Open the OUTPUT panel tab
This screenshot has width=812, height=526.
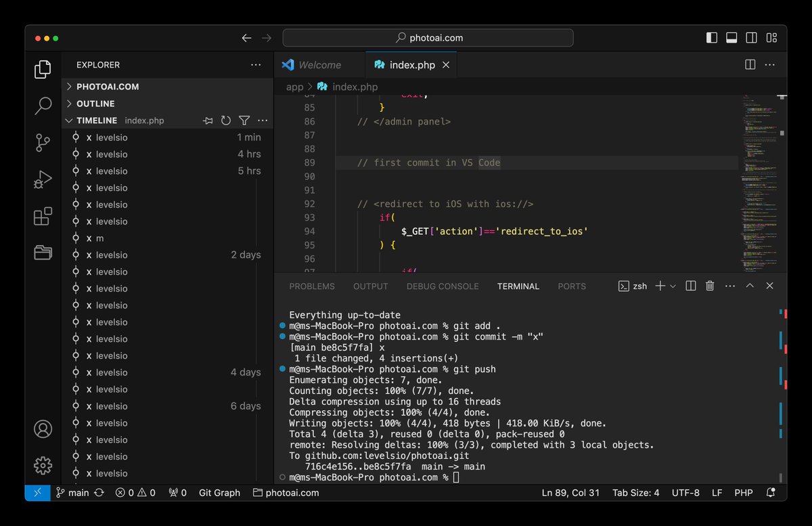[371, 286]
